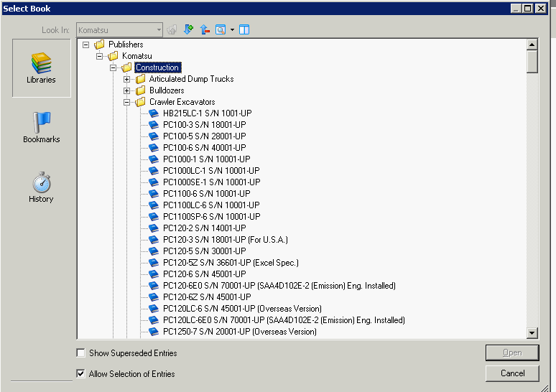Expand the Bulldozers node
Screen dimensions: 556x392
pos(126,90)
